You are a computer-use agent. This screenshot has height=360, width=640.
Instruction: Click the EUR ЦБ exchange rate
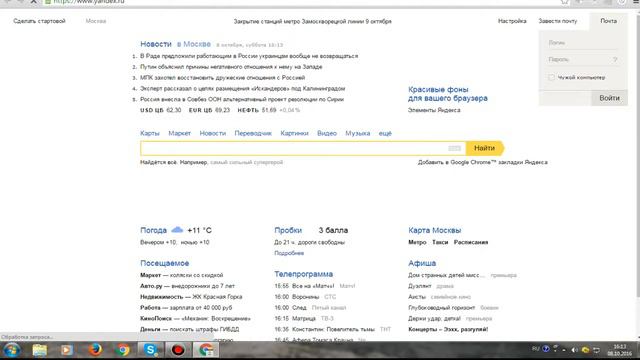(x=209, y=110)
